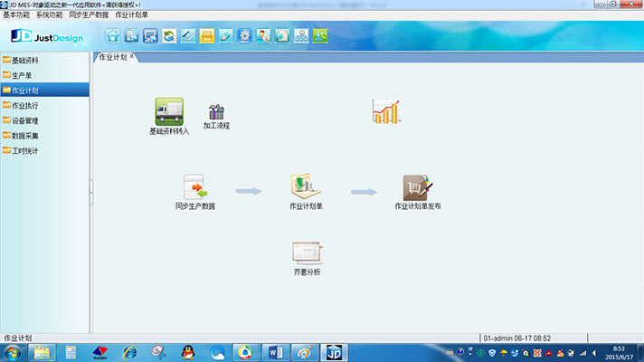The width and height of the screenshot is (644, 362).
Task: Click the gear settings toolbar icon
Action: tap(244, 36)
